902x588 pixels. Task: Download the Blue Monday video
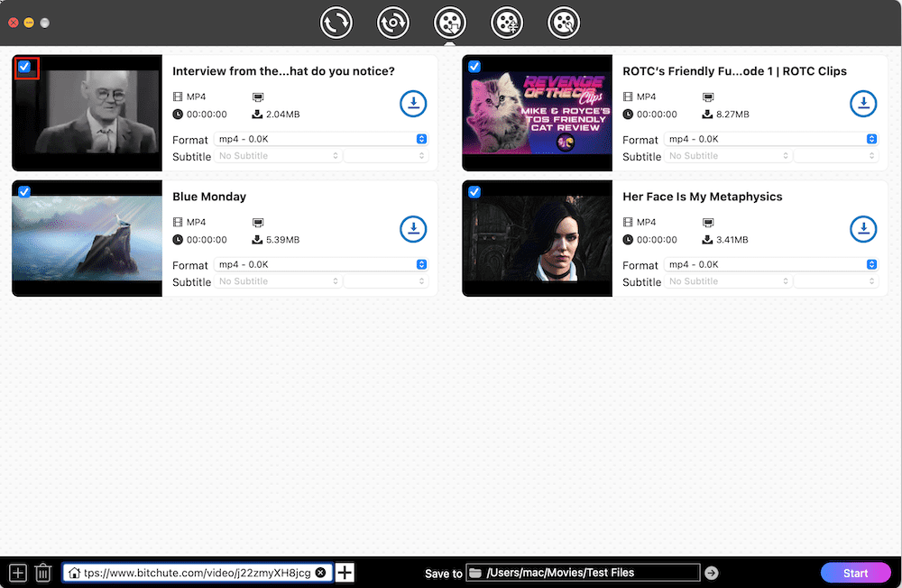pyautogui.click(x=413, y=229)
